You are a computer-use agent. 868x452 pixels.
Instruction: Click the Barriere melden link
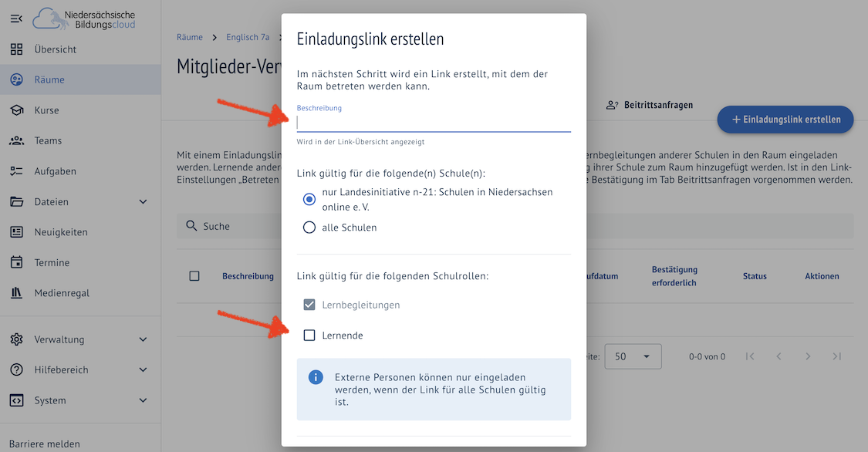[44, 444]
